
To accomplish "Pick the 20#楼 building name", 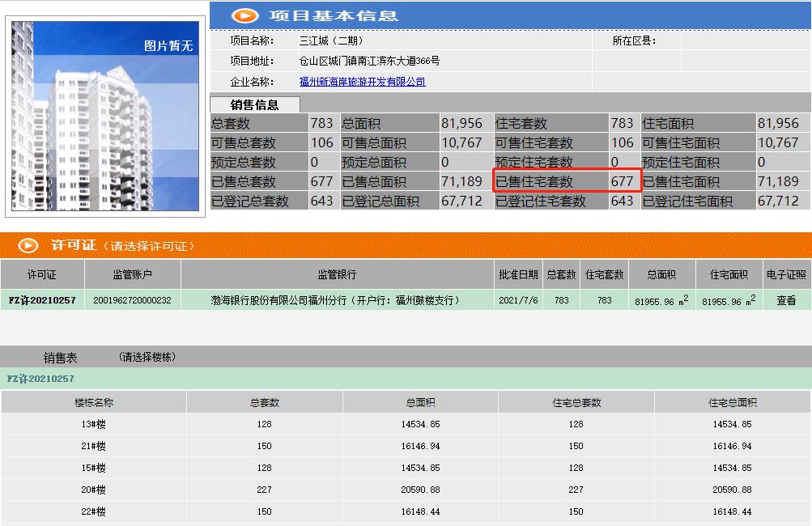I will (x=94, y=490).
